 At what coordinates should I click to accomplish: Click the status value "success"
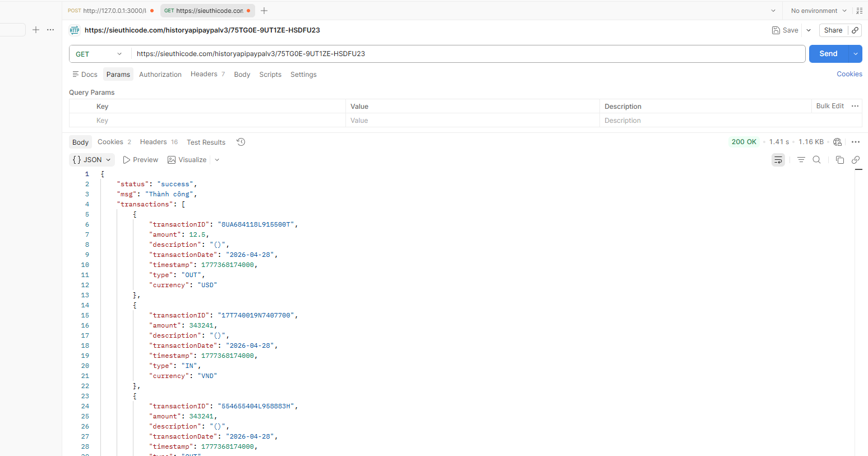[176, 184]
